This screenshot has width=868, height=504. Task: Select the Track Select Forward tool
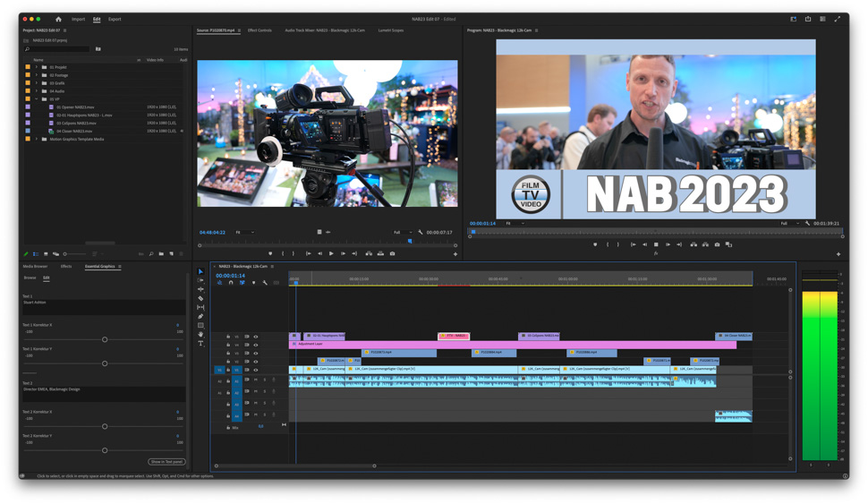pyautogui.click(x=200, y=280)
